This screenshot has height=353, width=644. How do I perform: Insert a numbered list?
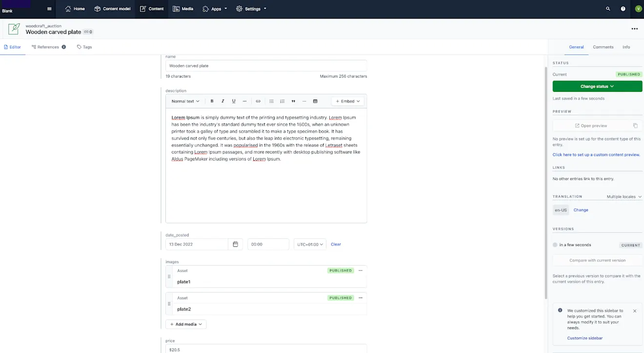282,101
